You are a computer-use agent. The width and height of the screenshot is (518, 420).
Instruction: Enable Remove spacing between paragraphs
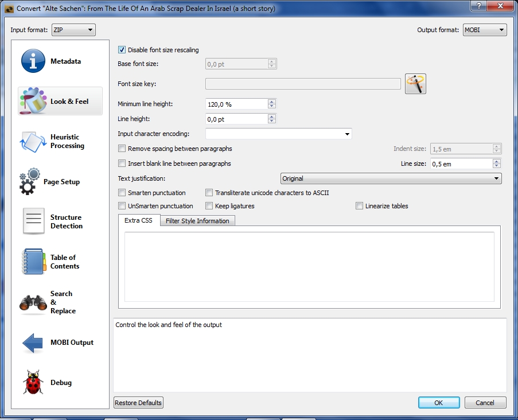pyautogui.click(x=122, y=149)
